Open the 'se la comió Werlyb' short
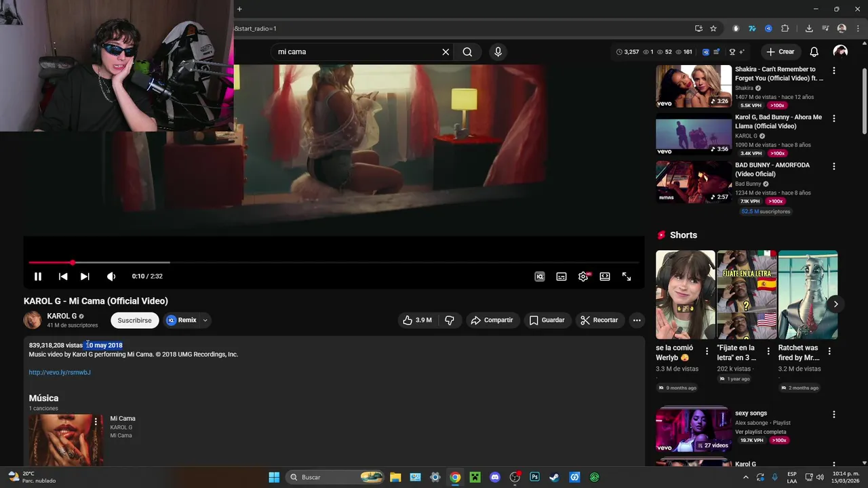Screen dimensions: 868x488 click(x=685, y=295)
